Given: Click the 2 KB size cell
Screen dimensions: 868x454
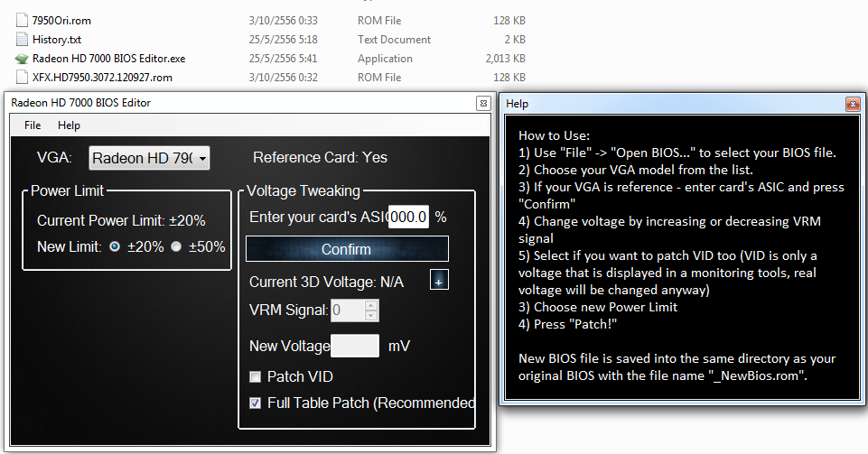Looking at the screenshot, I should click(515, 39).
